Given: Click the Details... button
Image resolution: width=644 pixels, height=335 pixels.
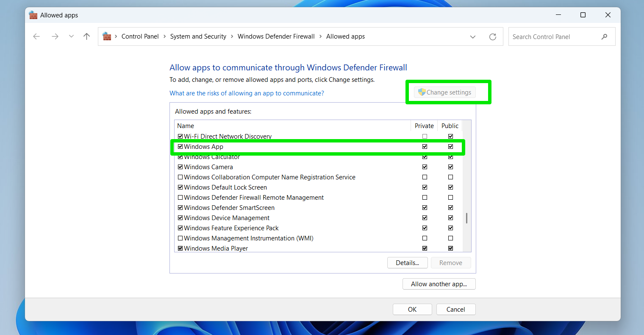Looking at the screenshot, I should [x=408, y=263].
